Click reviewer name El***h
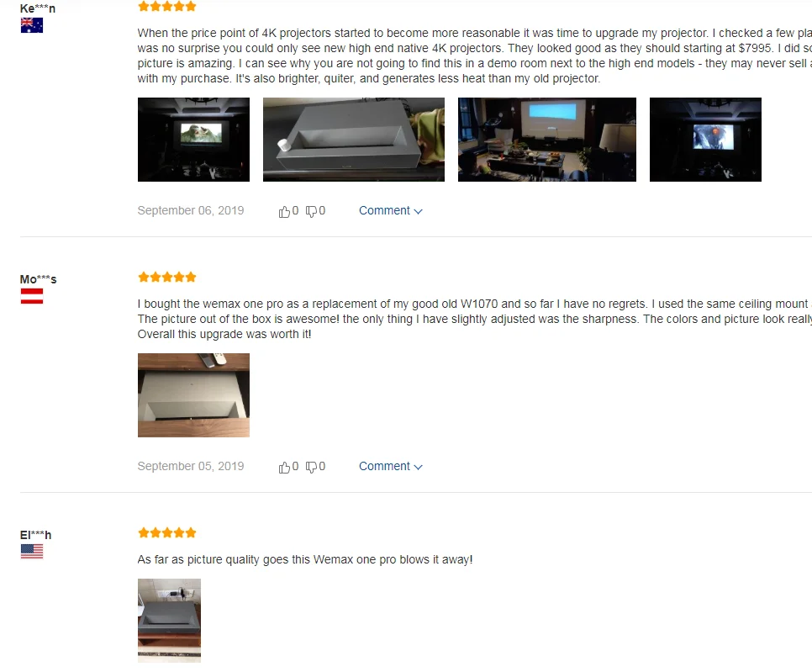Image resolution: width=812 pixels, height=672 pixels. point(36,535)
